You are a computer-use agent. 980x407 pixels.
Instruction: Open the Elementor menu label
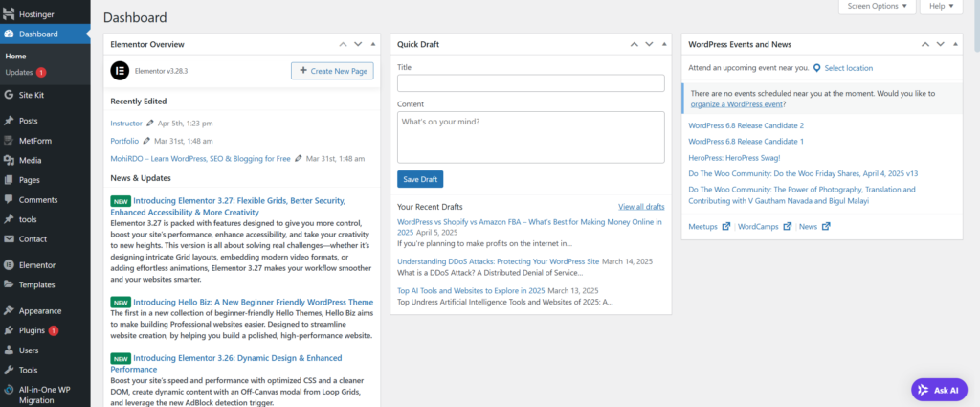pyautogui.click(x=37, y=265)
